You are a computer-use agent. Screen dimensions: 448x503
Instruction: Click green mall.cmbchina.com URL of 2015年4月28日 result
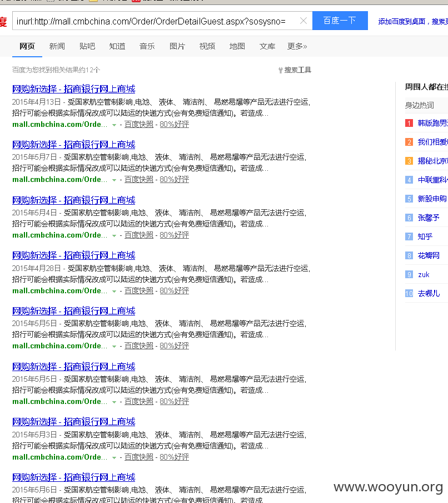(x=59, y=290)
